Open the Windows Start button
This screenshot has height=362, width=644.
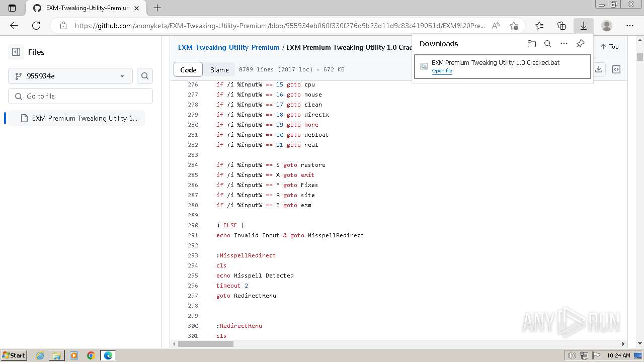coord(14,355)
